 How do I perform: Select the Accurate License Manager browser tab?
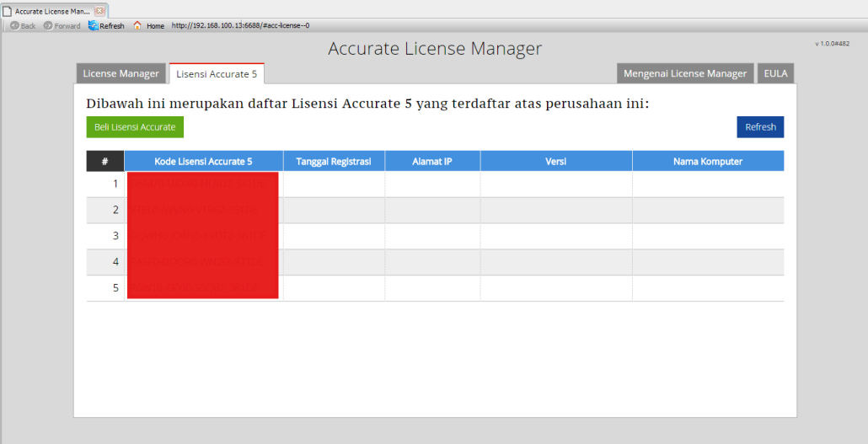[51, 11]
